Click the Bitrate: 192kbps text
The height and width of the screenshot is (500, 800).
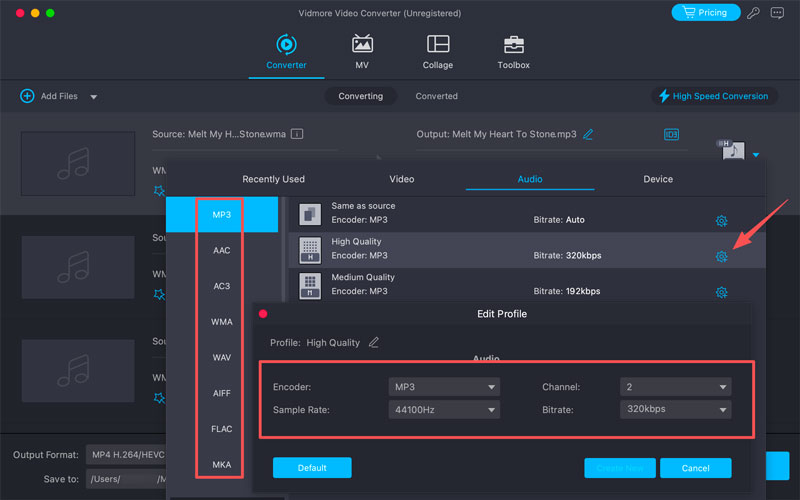(566, 291)
